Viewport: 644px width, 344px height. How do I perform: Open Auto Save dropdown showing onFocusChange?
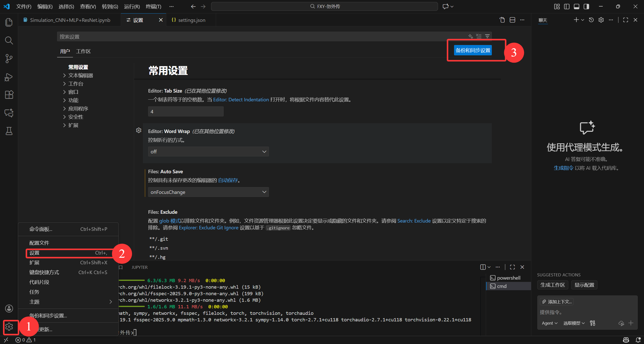click(x=208, y=192)
